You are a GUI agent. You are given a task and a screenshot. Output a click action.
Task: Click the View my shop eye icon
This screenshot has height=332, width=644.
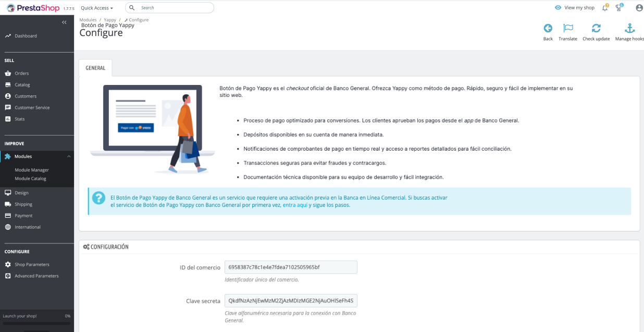[558, 8]
